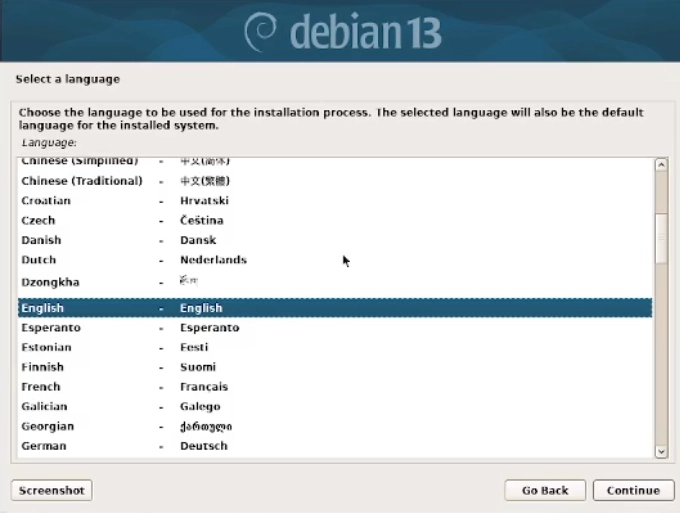Select the Esperanto language row
Viewport: 680px width, 513px height.
click(x=335, y=327)
